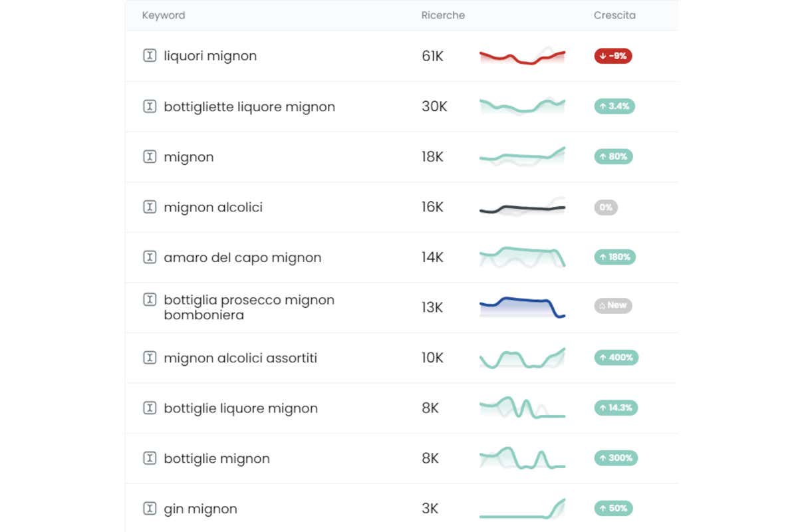Click the icon beside 'liquori mignon'
The image size is (798, 532).
tap(150, 56)
